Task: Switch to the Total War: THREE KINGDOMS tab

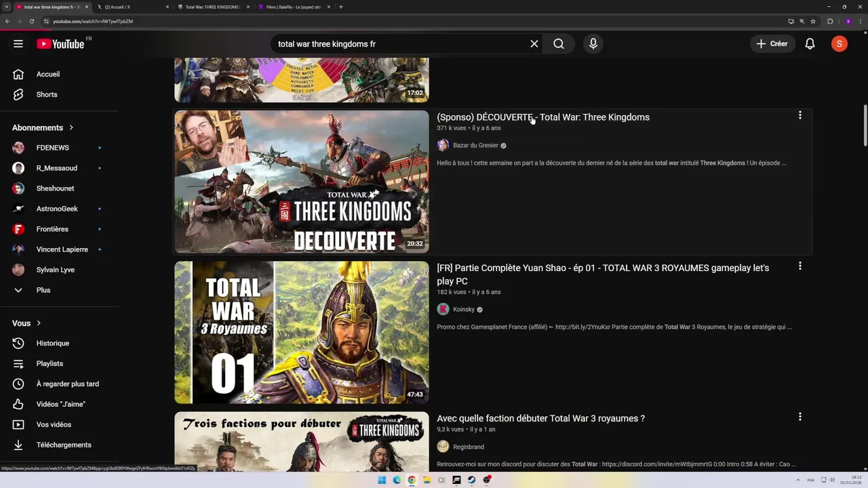Action: click(x=213, y=7)
